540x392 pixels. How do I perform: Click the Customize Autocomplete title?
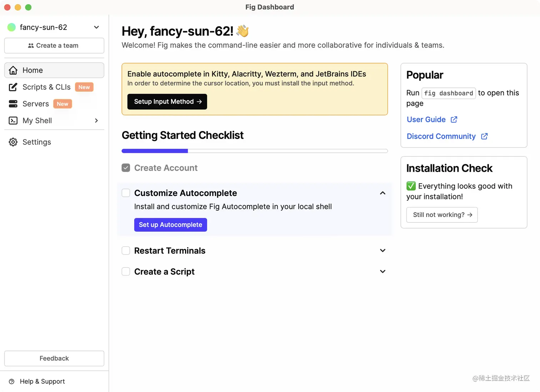coord(186,193)
